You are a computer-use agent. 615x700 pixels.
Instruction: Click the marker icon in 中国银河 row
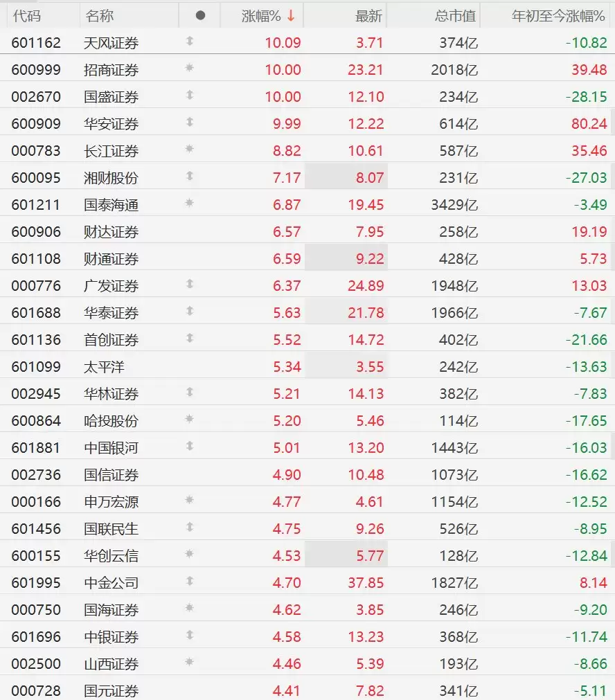(x=190, y=446)
